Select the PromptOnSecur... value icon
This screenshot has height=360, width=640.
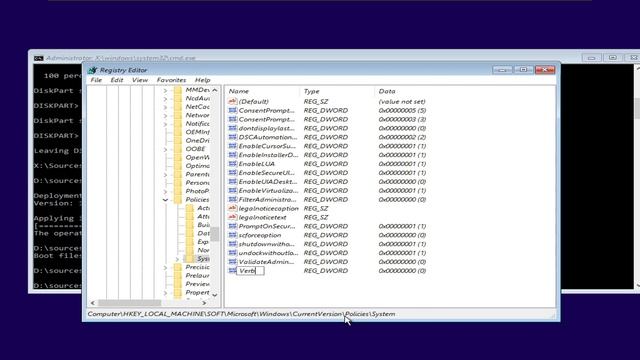tap(233, 226)
